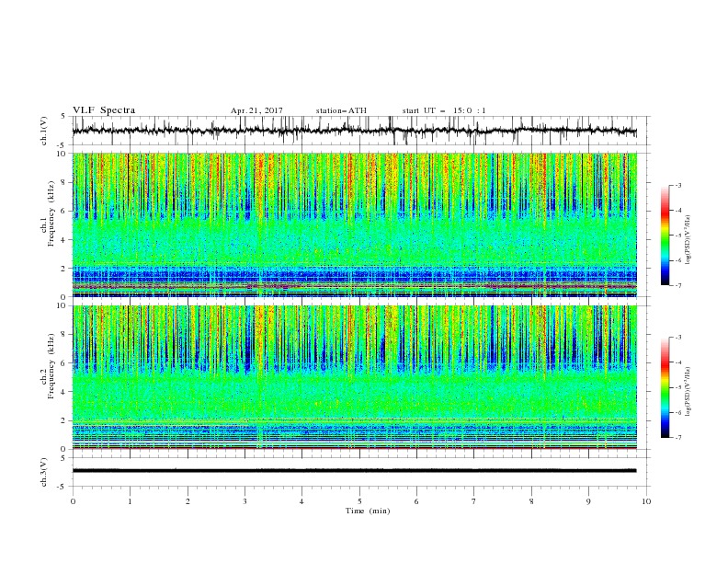Click the 'VLF Spectra' title text
728x563 pixels.
104,110
